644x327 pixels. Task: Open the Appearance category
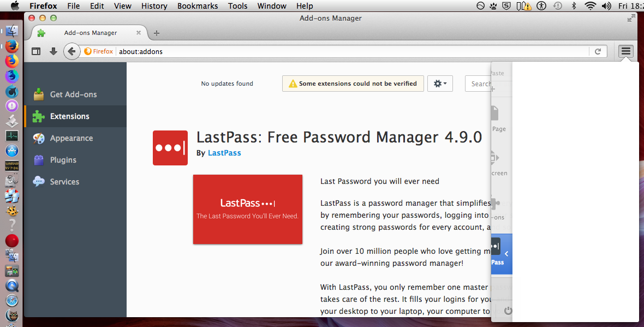coord(75,138)
